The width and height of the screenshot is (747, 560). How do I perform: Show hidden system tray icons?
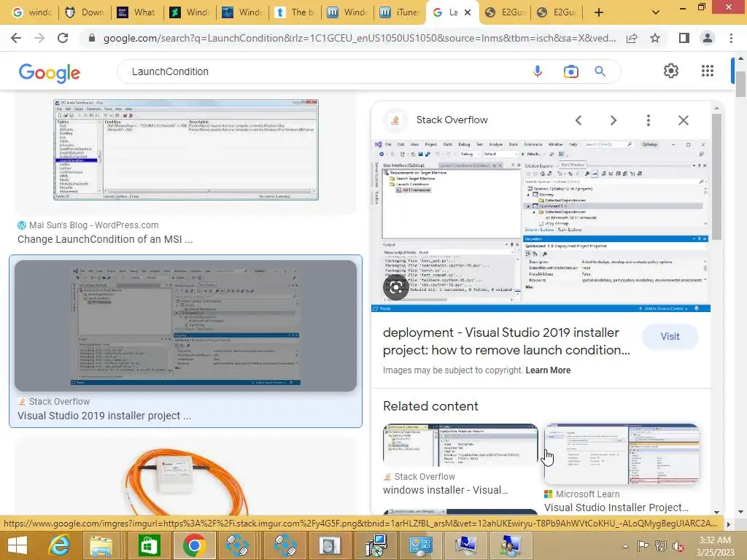(625, 546)
